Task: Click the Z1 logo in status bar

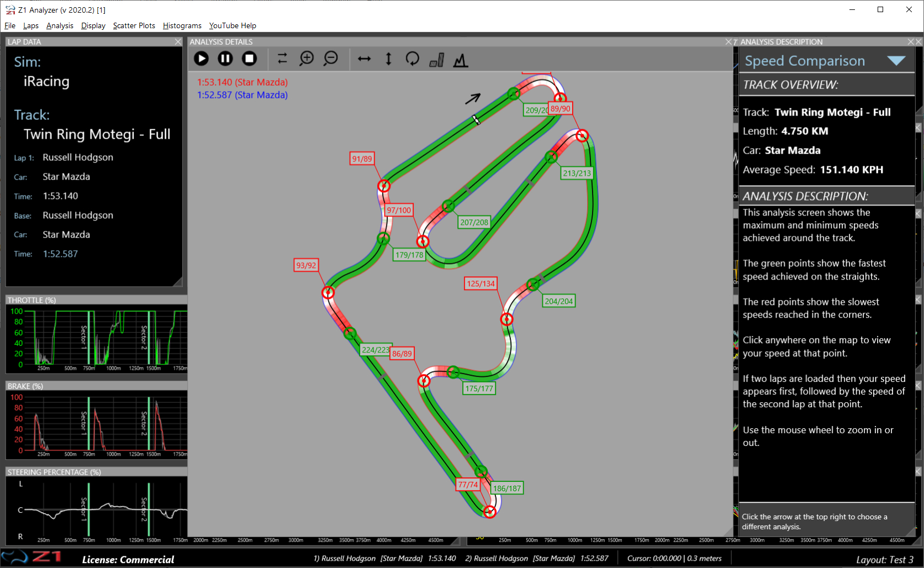Action: [31, 558]
